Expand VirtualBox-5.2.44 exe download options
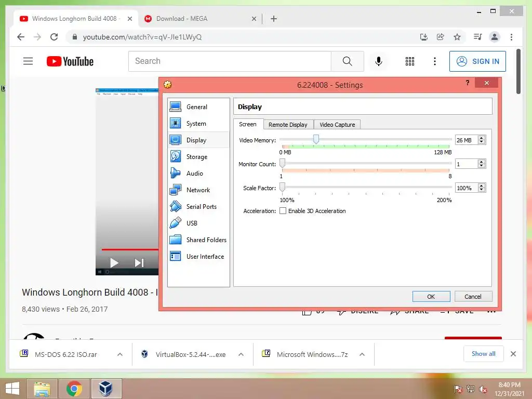This screenshot has width=532, height=399. [241, 354]
